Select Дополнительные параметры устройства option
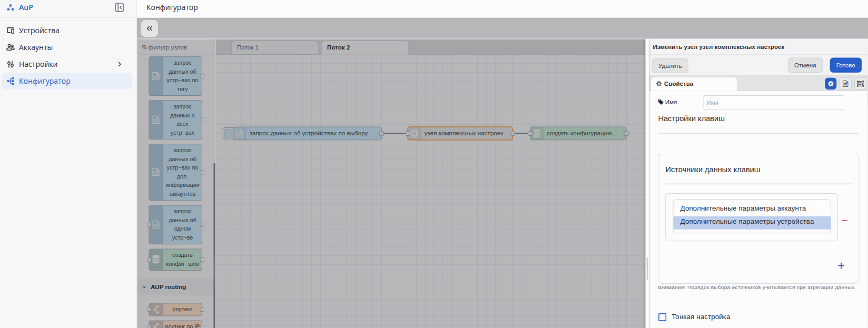The image size is (868, 328). tap(752, 222)
